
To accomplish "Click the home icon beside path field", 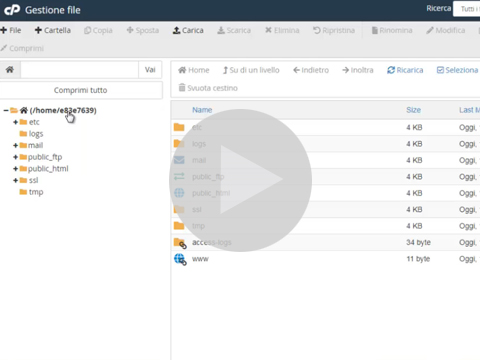I will click(x=10, y=70).
